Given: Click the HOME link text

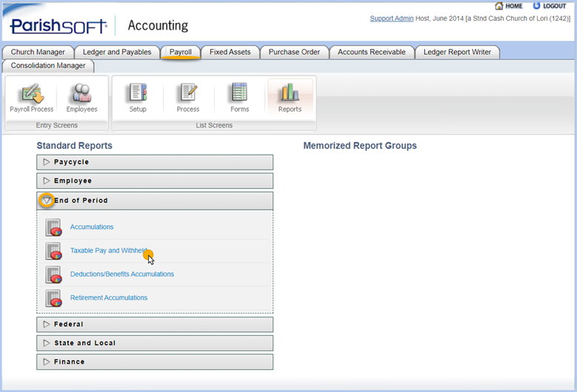Looking at the screenshot, I should click(x=514, y=6).
